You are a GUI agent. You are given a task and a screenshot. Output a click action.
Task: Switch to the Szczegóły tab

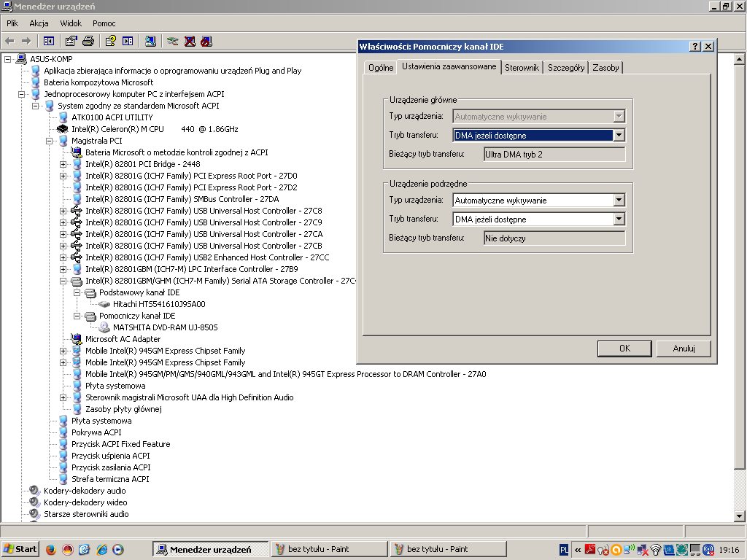coord(566,68)
